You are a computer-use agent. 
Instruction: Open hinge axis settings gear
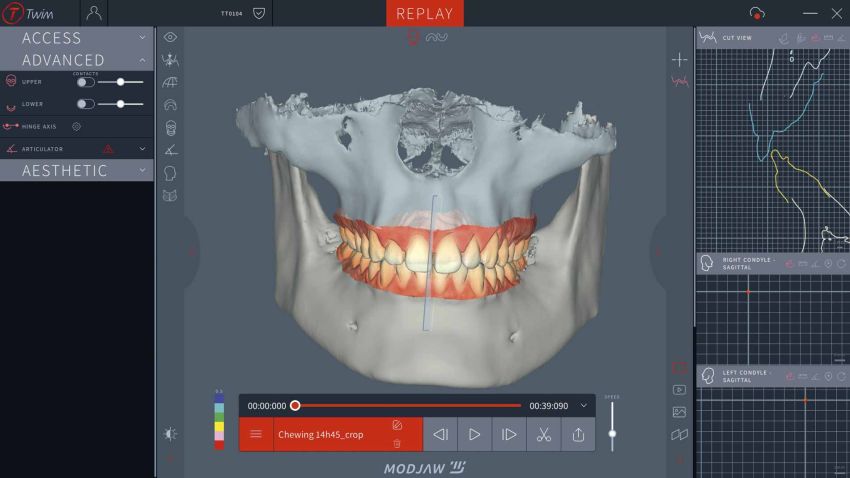pyautogui.click(x=76, y=127)
